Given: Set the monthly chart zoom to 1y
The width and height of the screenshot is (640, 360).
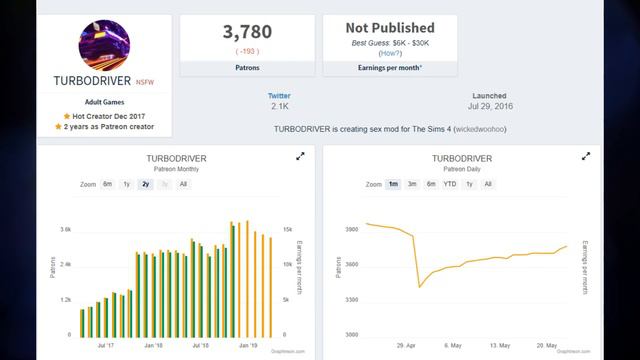Looking at the screenshot, I should click(x=127, y=184).
